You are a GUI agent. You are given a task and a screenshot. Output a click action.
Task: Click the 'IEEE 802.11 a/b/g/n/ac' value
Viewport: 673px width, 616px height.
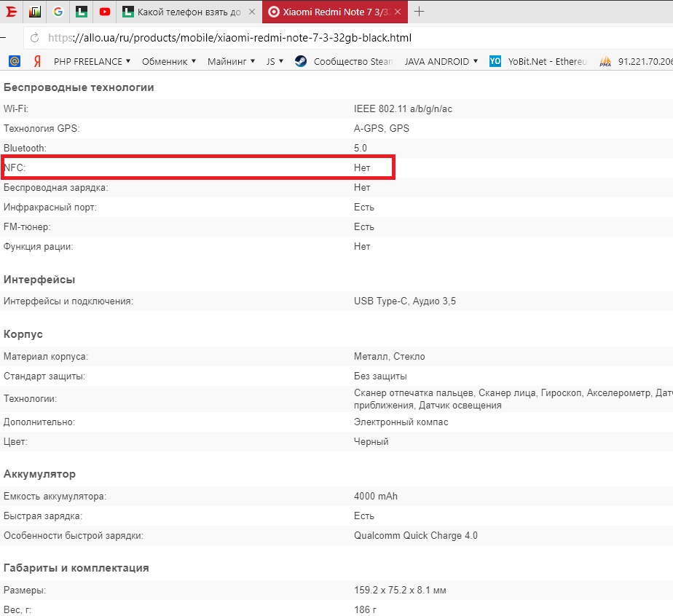point(403,109)
